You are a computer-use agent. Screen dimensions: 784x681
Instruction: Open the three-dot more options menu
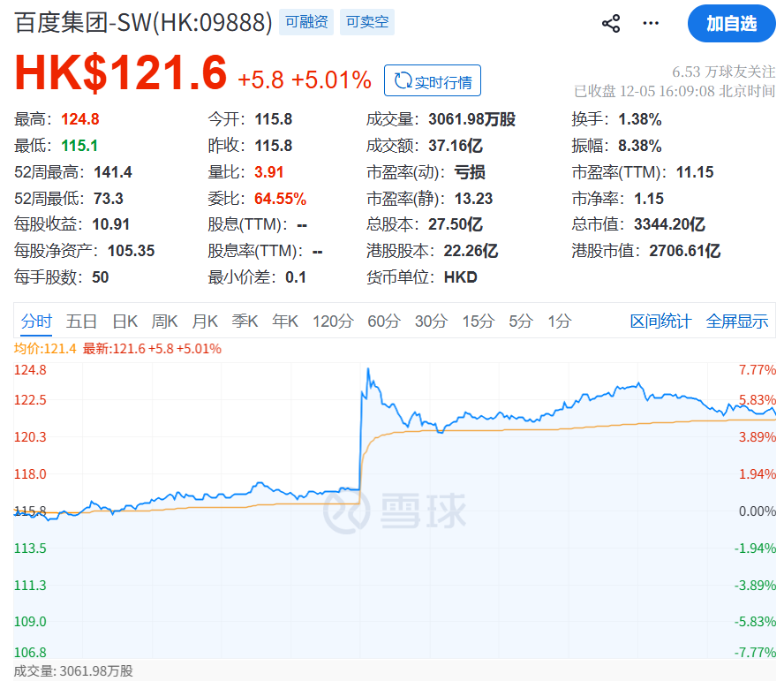click(x=652, y=24)
